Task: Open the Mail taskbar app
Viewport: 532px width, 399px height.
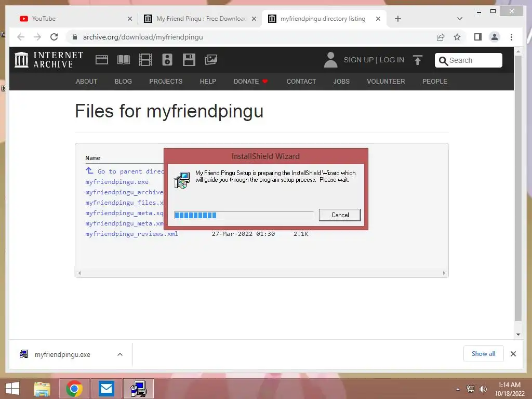Action: (x=106, y=389)
